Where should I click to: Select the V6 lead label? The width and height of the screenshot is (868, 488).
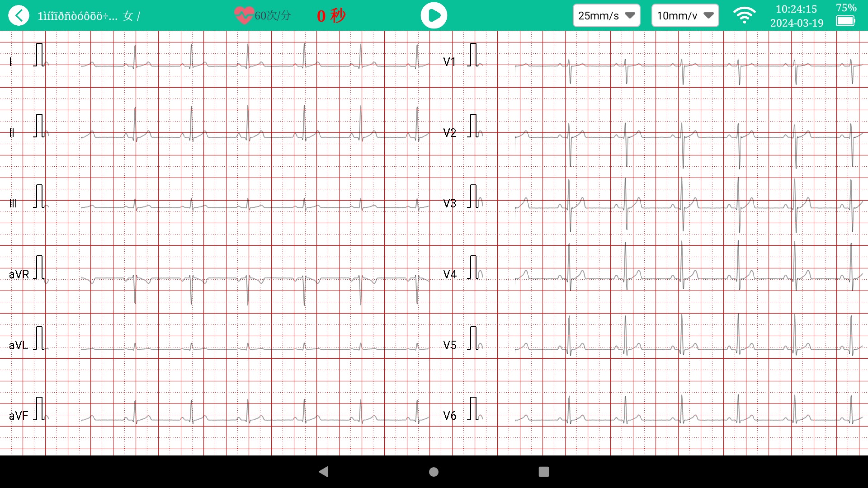pos(449,416)
